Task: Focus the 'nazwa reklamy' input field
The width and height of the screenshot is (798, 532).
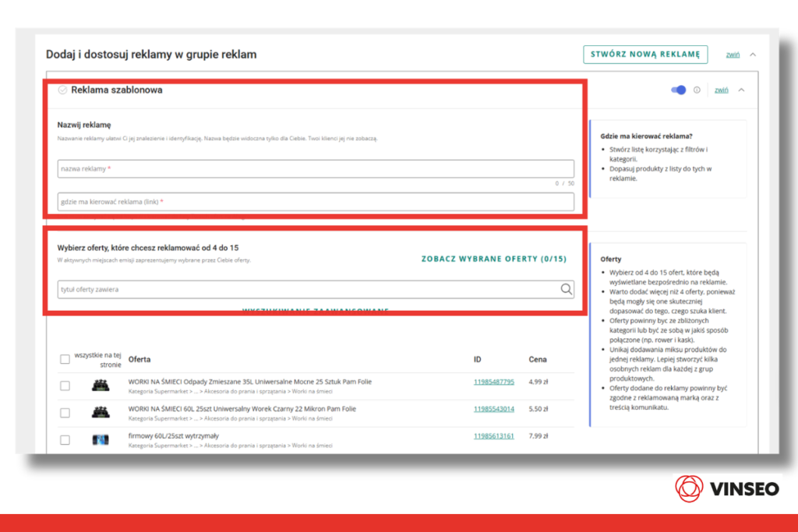Action: pyautogui.click(x=316, y=168)
